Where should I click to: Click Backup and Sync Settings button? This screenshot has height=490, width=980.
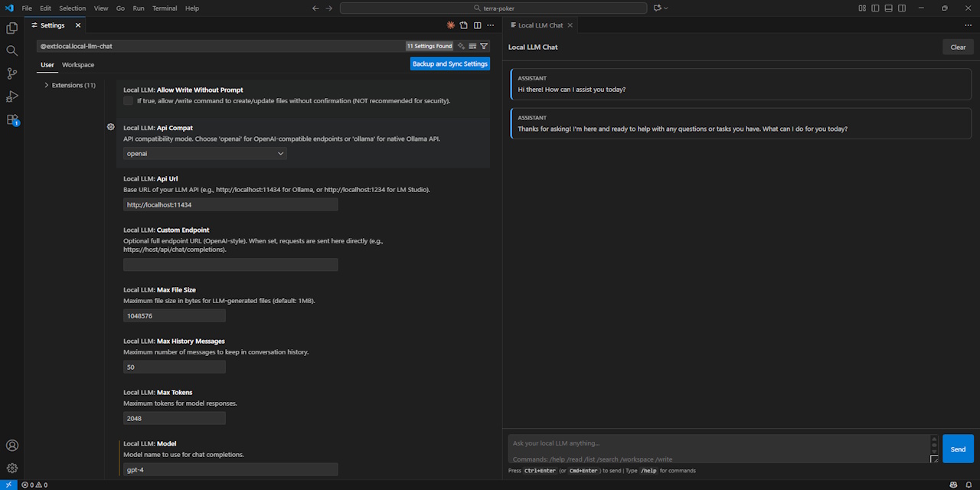[450, 64]
